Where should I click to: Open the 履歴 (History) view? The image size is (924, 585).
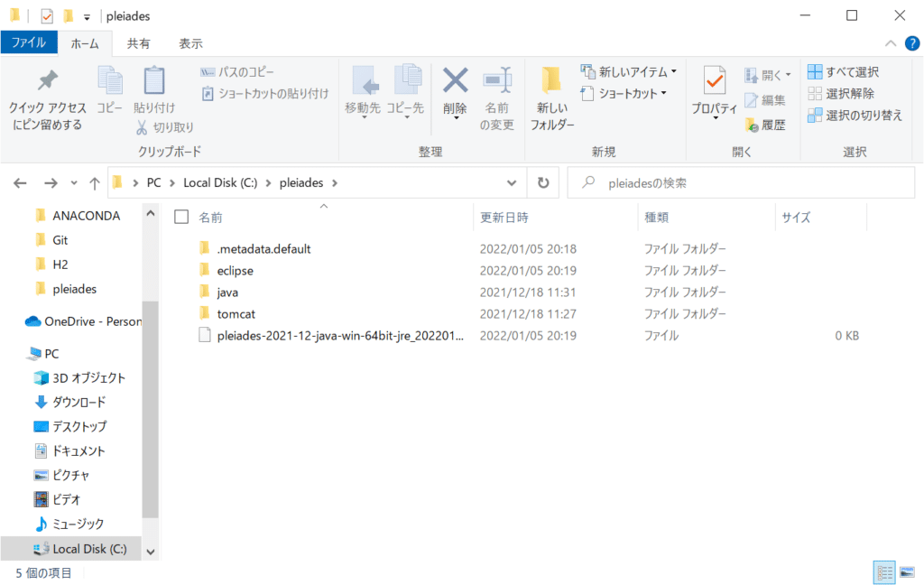(x=772, y=125)
